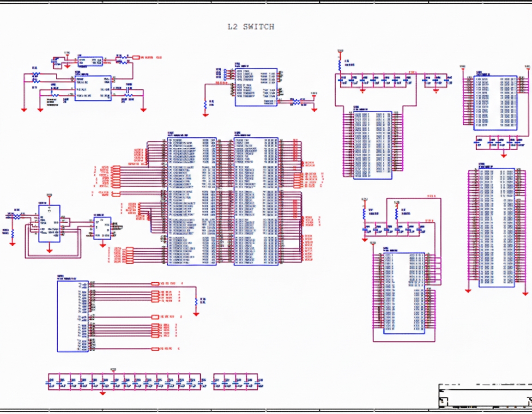Click the left half of the large central switch IC

[x=192, y=201]
